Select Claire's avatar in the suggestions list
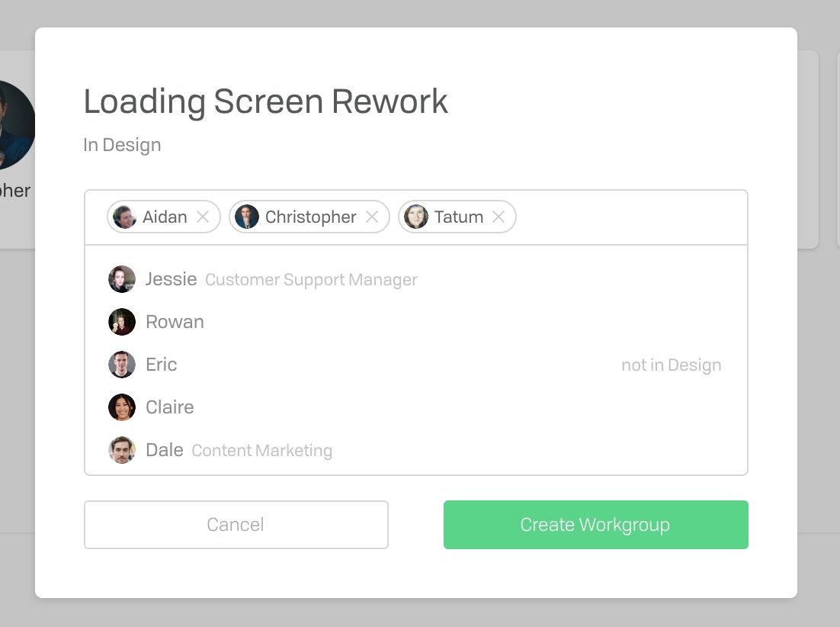This screenshot has width=840, height=627. point(122,407)
